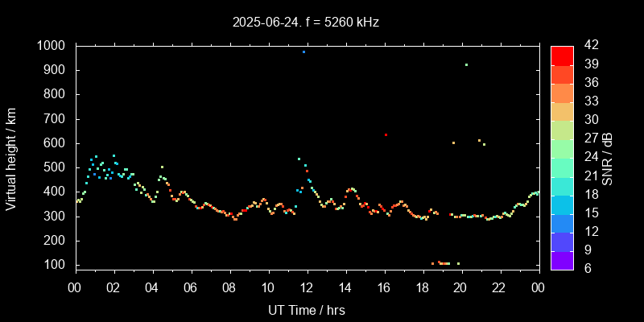Select the isolated red point near 16 hrs
The image size is (644, 322).
point(386,135)
